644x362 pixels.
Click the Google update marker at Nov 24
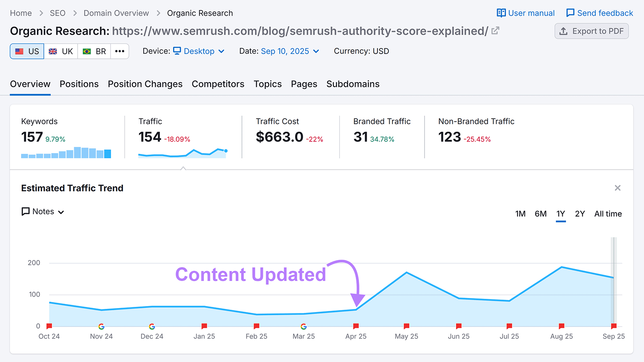[x=101, y=326]
